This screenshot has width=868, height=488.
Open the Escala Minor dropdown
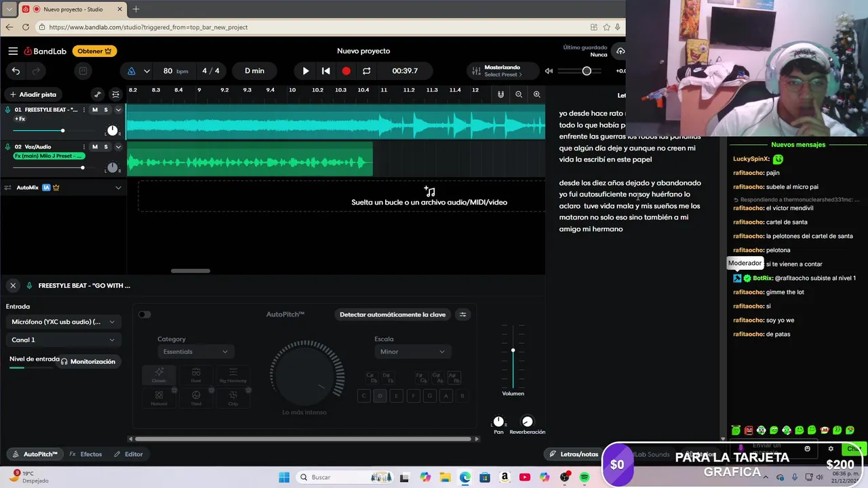tap(413, 352)
